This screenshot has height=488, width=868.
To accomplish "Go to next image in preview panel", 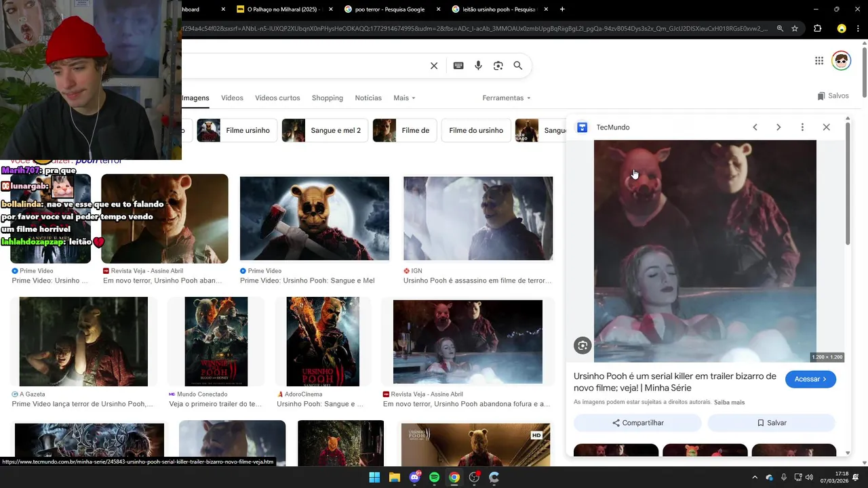I will tap(778, 127).
